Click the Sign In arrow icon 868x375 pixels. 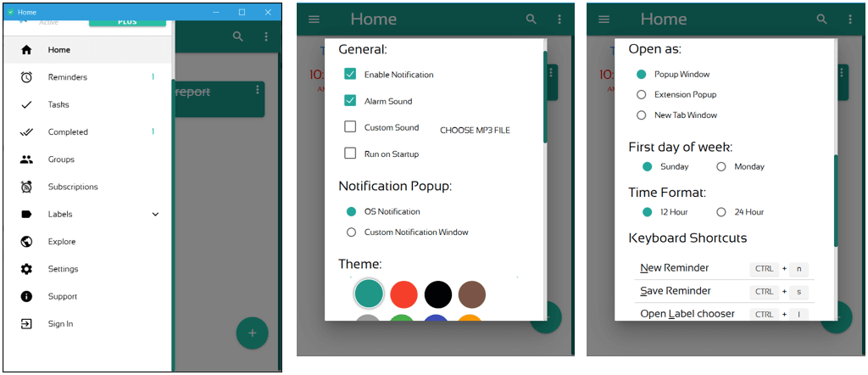point(26,323)
